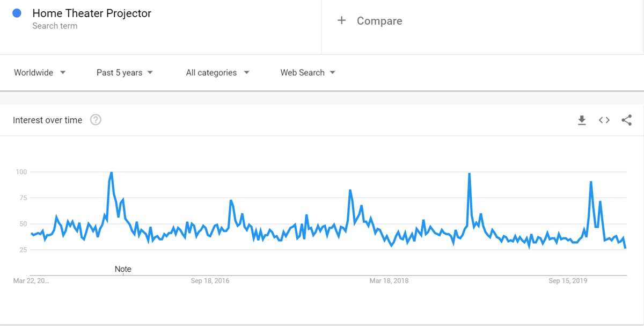This screenshot has height=326, width=644.
Task: Expand the Past 5 years time range
Action: (x=125, y=73)
